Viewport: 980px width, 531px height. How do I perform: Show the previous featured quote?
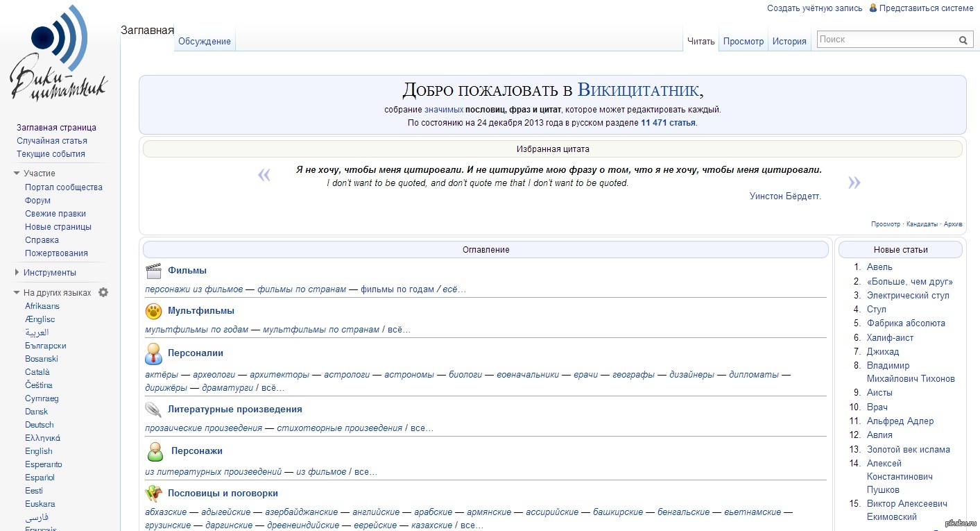tap(264, 175)
